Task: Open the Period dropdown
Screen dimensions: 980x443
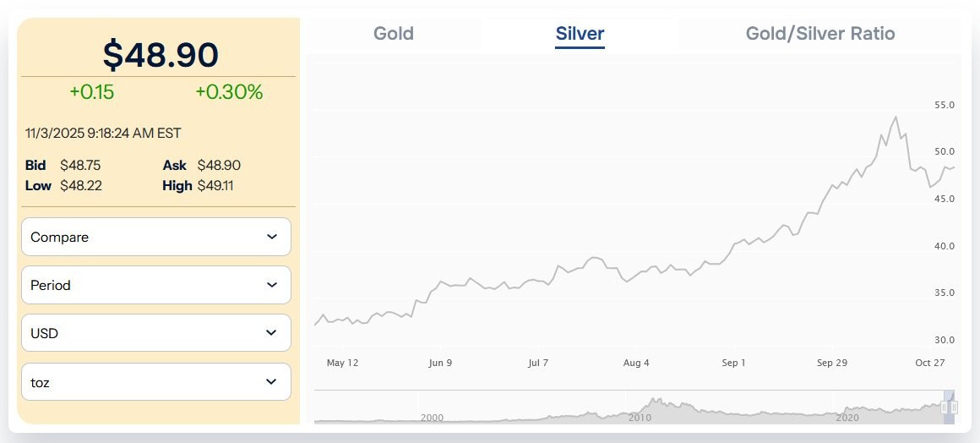Action: click(156, 285)
